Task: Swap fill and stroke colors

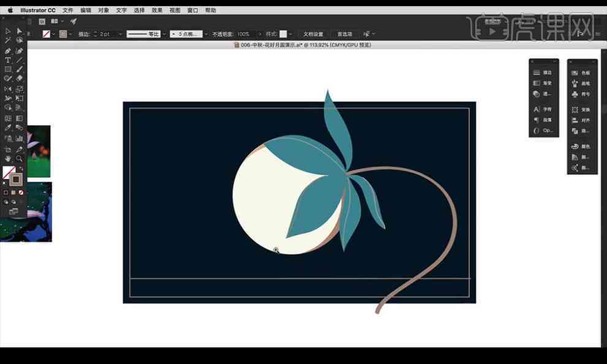Action: pos(20,169)
